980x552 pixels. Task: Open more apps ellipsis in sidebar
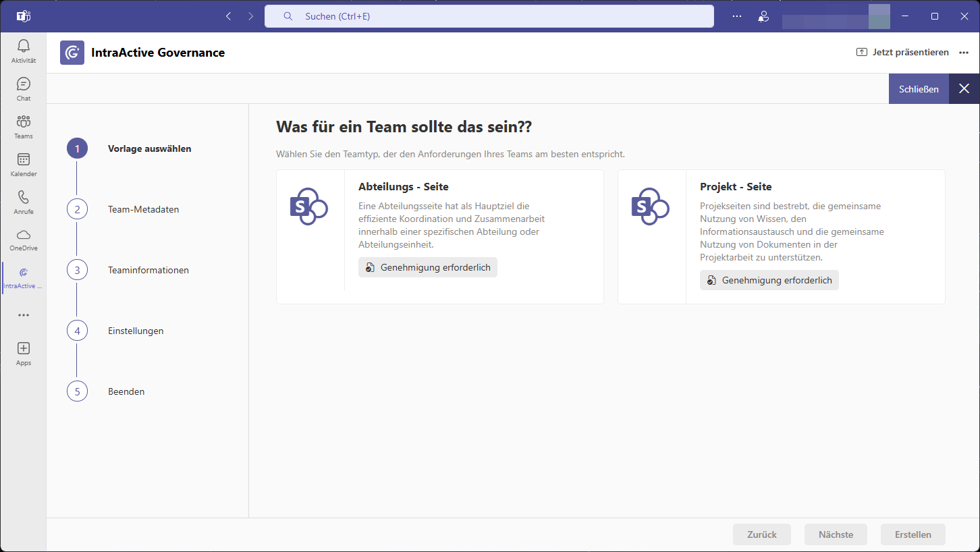pyautogui.click(x=24, y=315)
